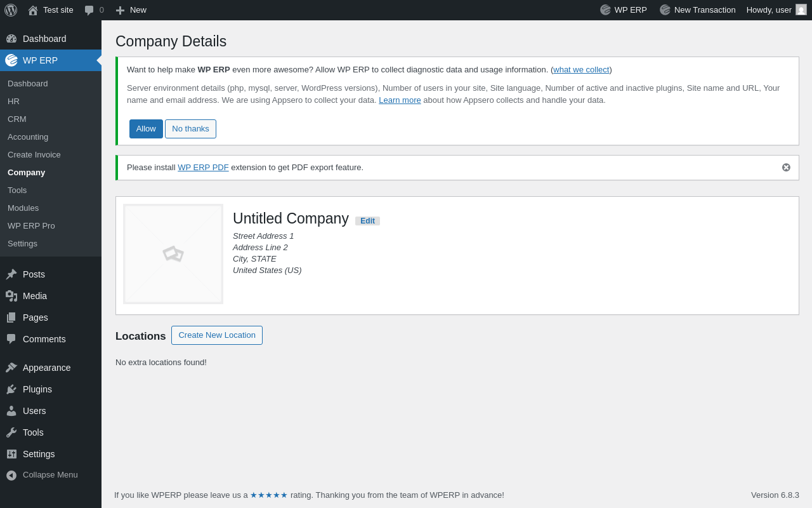Click the Plugins plug icon
Viewport: 812px width, 508px height.
(11, 389)
